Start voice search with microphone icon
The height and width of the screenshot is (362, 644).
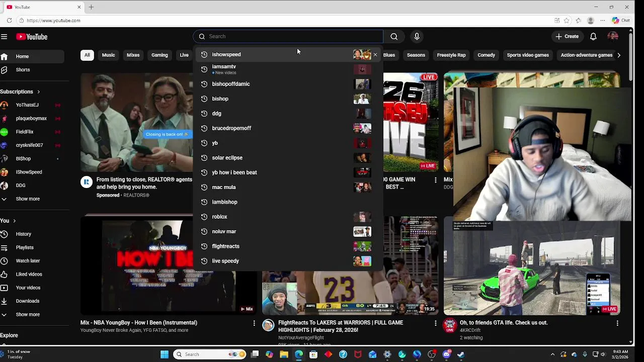(417, 36)
